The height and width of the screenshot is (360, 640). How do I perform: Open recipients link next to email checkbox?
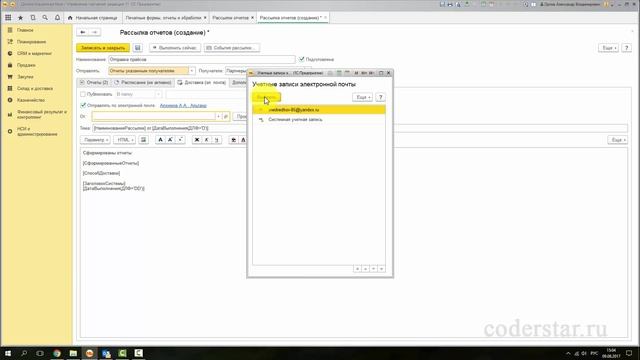[183, 106]
